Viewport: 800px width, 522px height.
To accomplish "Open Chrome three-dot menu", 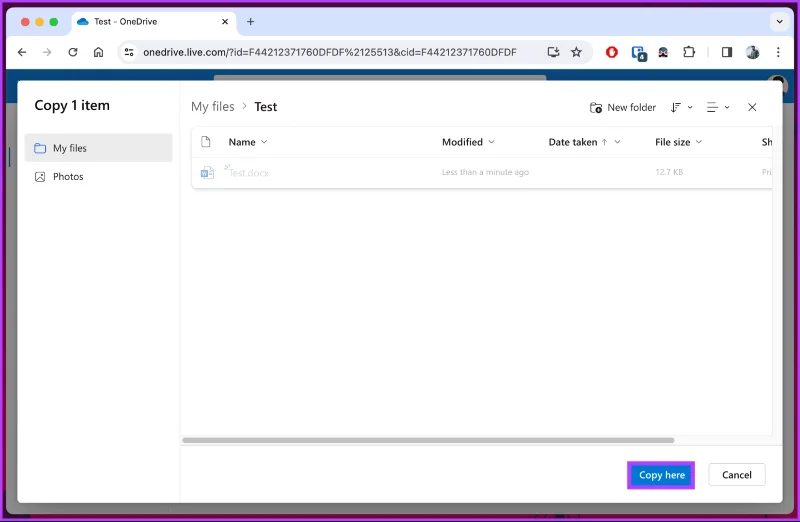I will click(778, 52).
